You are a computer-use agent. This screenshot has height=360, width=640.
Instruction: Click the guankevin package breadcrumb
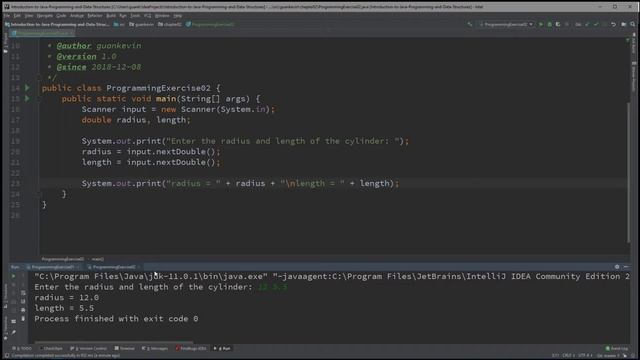142,24
